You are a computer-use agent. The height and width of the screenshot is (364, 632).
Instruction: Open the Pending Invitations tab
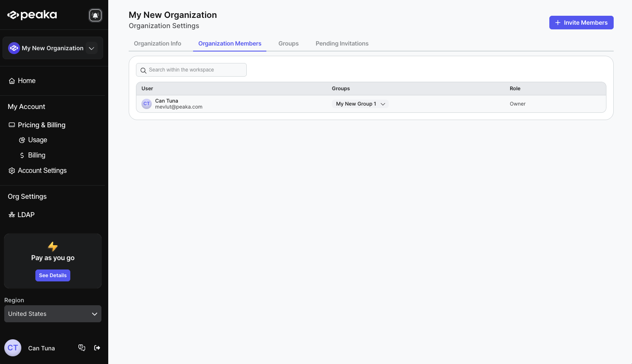click(x=342, y=43)
